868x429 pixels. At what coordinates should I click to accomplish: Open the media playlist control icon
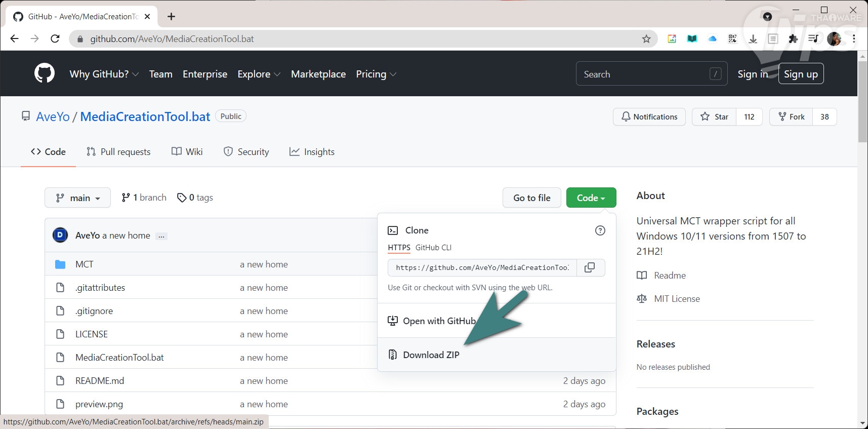pyautogui.click(x=813, y=39)
